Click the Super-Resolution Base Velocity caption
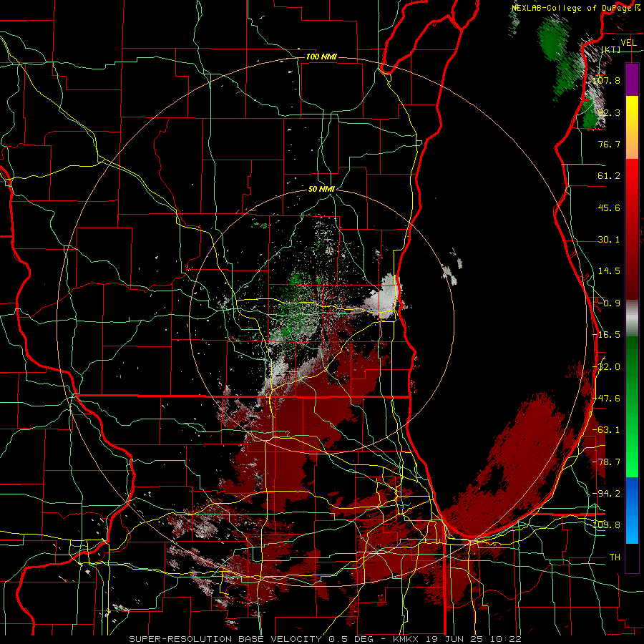Viewport: 644px width, 644px height. (326, 639)
